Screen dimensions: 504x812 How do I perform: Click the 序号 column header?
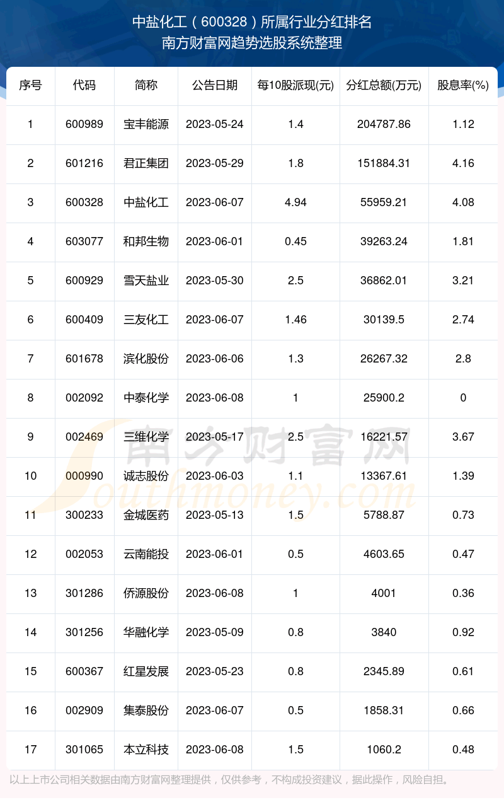coord(30,86)
